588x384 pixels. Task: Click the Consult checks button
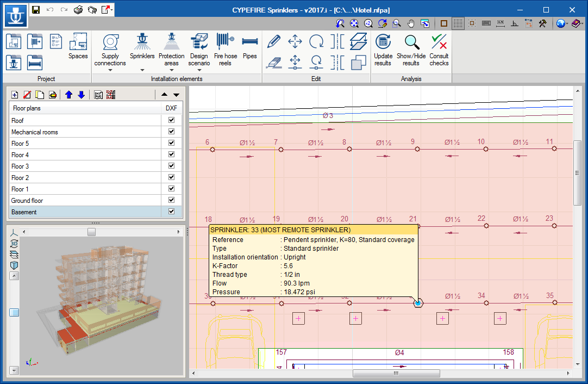[439, 49]
